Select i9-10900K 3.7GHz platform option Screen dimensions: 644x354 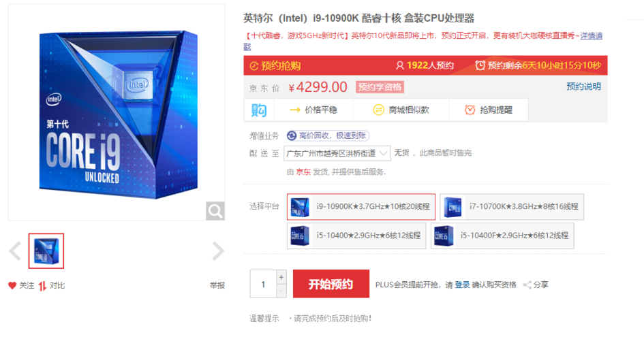[361, 207]
